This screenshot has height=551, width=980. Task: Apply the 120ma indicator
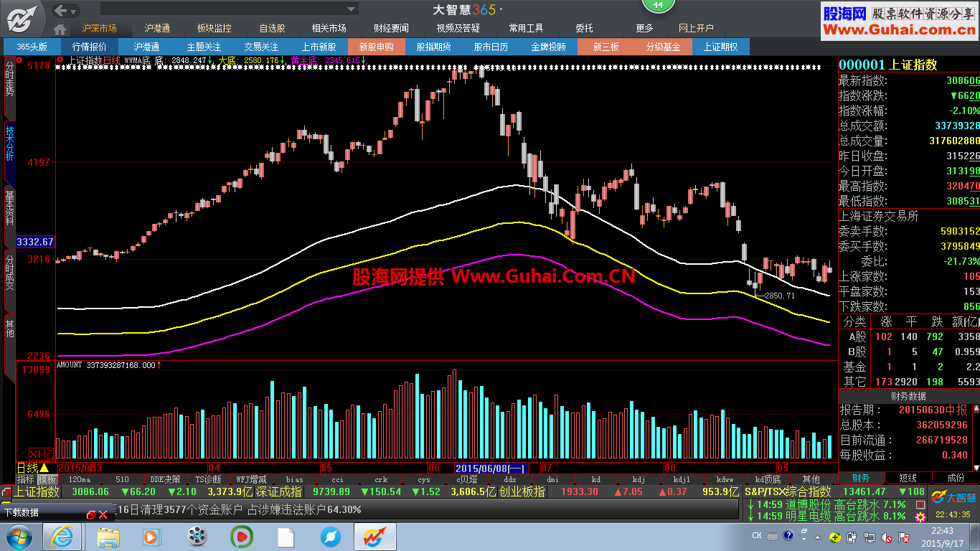[79, 479]
